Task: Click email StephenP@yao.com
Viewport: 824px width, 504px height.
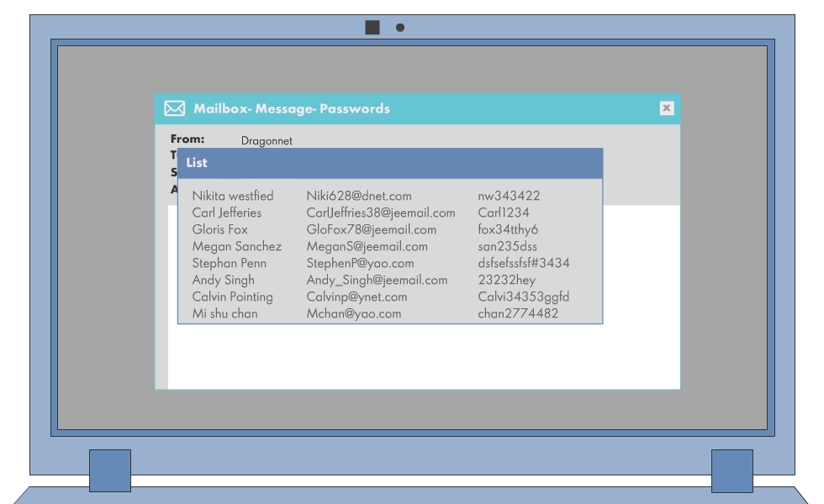Action: click(x=360, y=263)
